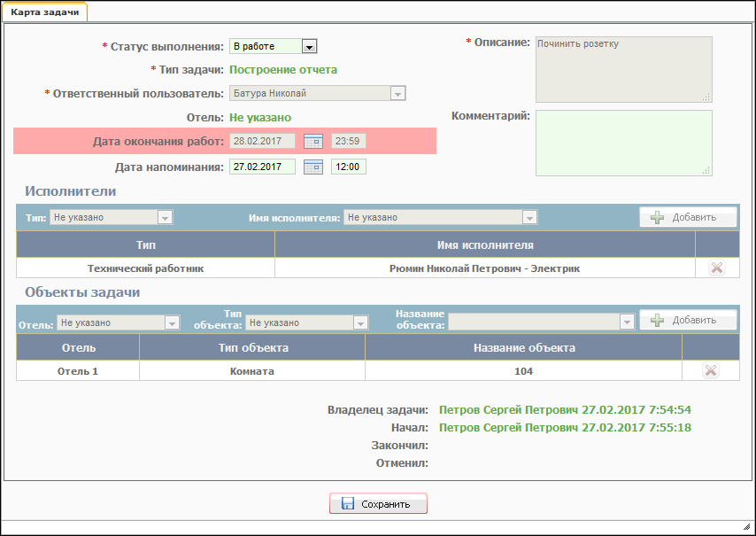Open the Тип объекта dropdown
The image size is (756, 536).
[359, 323]
